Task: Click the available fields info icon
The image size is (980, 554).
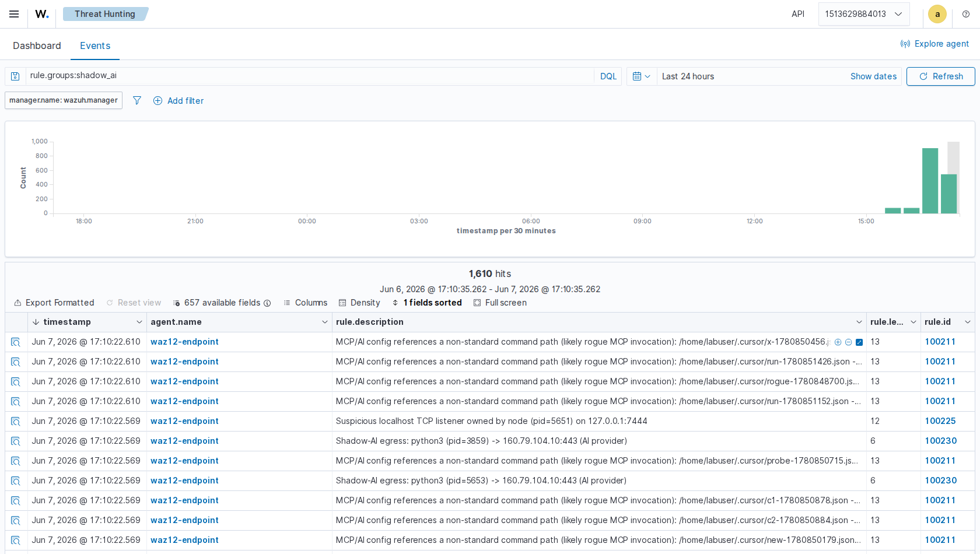Action: coord(267,303)
